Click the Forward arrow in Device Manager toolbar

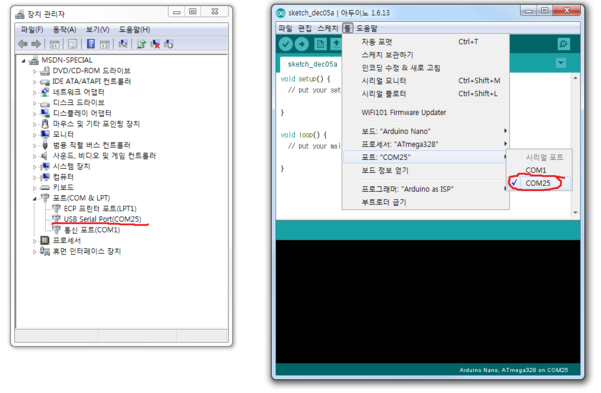tap(36, 44)
